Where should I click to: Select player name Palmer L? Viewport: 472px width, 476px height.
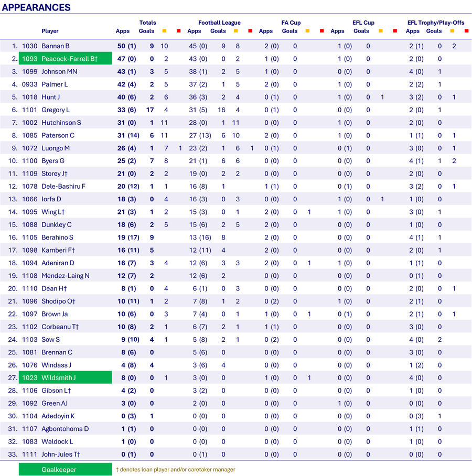pyautogui.click(x=55, y=84)
